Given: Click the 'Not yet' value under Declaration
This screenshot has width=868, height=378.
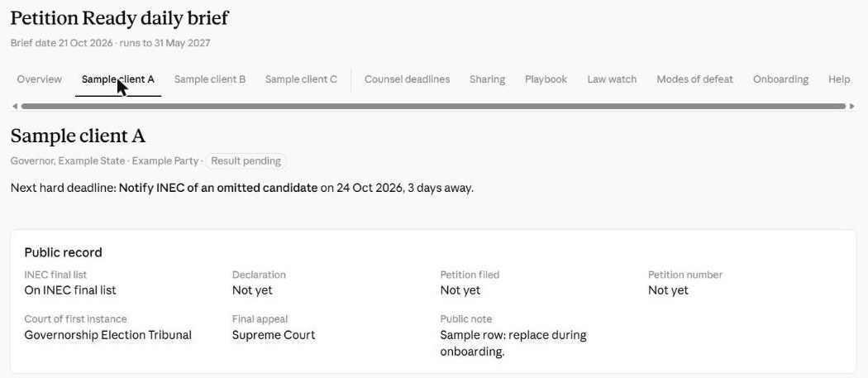Looking at the screenshot, I should [x=252, y=290].
